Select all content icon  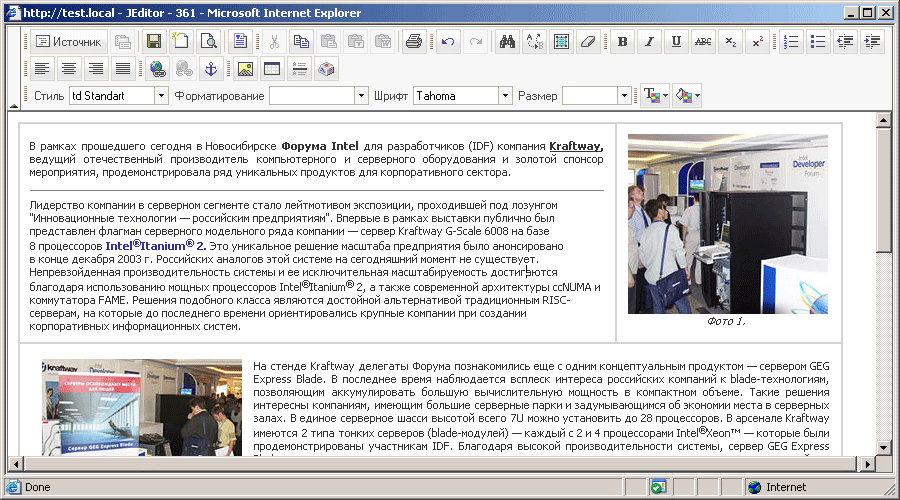point(561,41)
